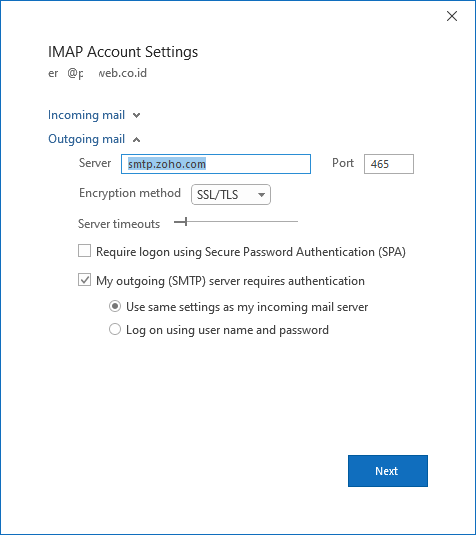
Task: Click the Require logon SPA label text
Action: tap(251, 252)
